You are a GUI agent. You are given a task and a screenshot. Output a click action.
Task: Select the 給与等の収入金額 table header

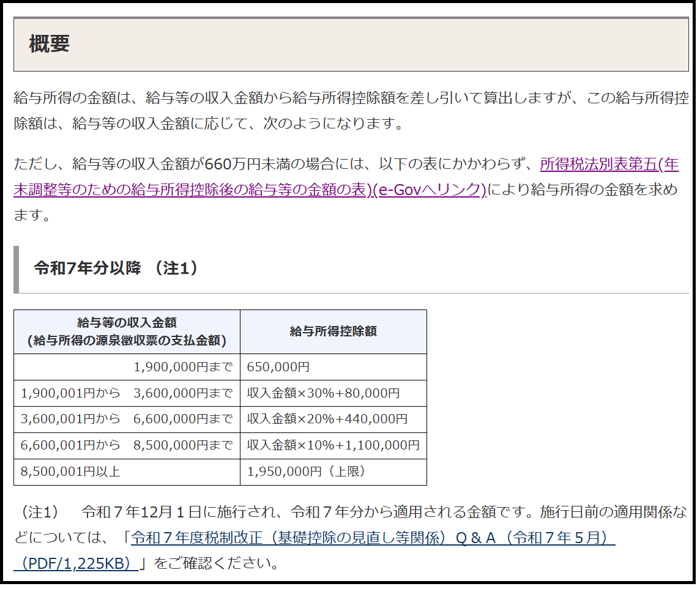pyautogui.click(x=127, y=332)
